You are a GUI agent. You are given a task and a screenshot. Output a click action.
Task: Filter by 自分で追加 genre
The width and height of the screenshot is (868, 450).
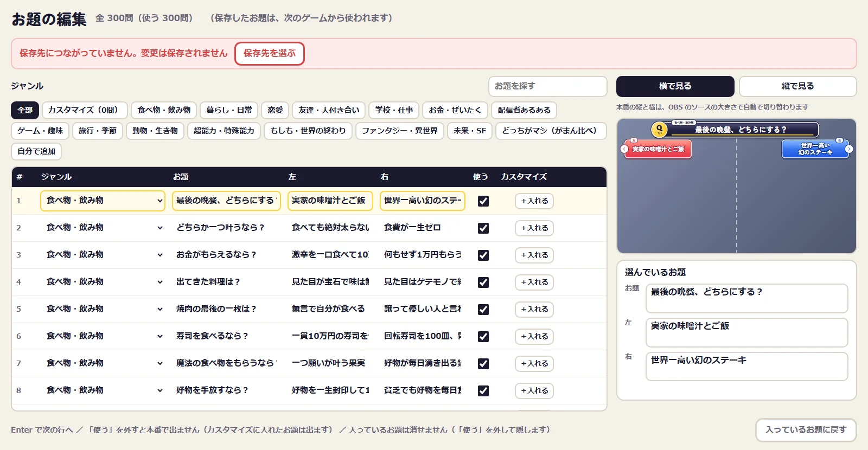tap(36, 151)
